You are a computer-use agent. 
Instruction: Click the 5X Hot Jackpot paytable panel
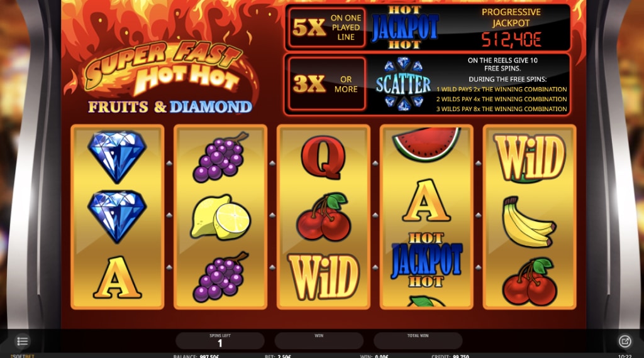(428, 28)
